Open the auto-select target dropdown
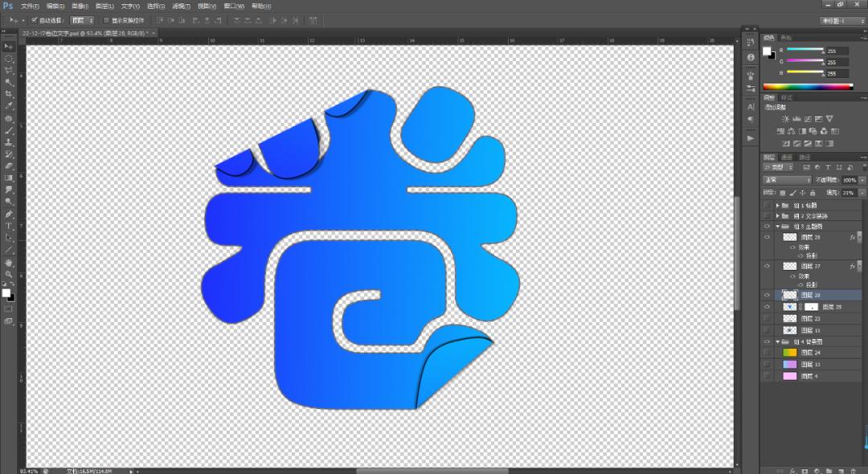This screenshot has width=868, height=474. [82, 20]
